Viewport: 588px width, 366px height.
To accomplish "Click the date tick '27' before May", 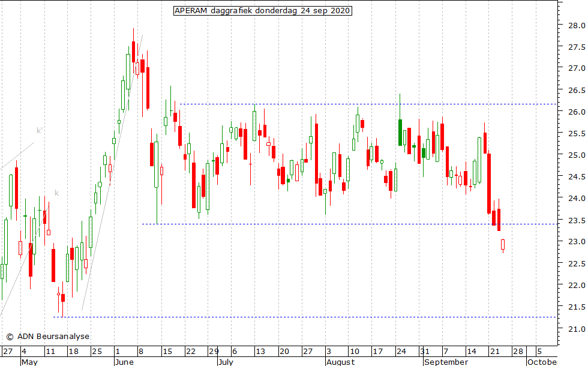I will click(7, 352).
